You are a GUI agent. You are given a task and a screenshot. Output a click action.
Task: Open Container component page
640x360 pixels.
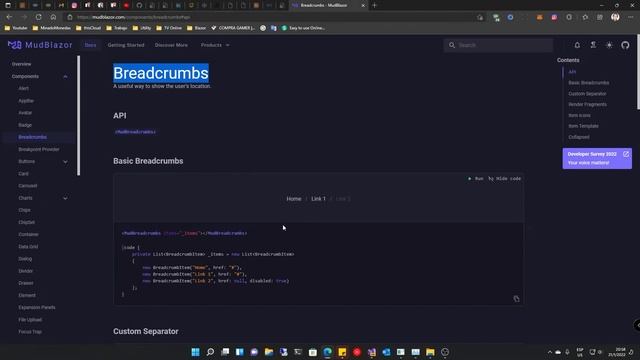(x=28, y=234)
